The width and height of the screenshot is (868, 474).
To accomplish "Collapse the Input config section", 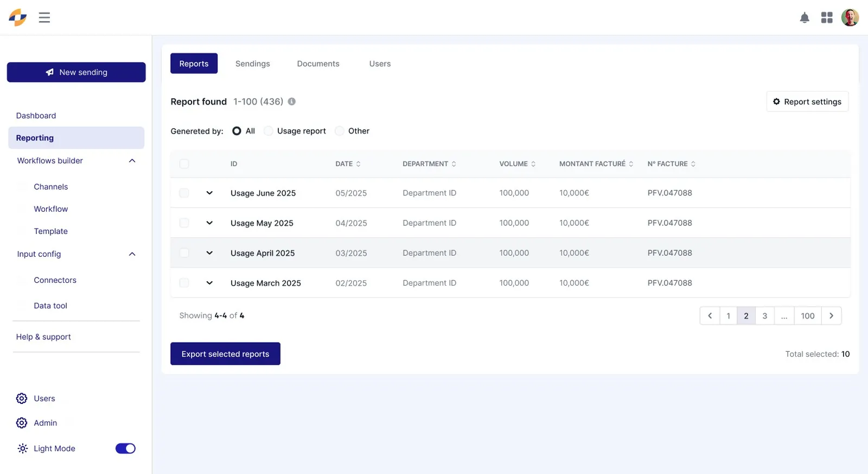I will 132,254.
